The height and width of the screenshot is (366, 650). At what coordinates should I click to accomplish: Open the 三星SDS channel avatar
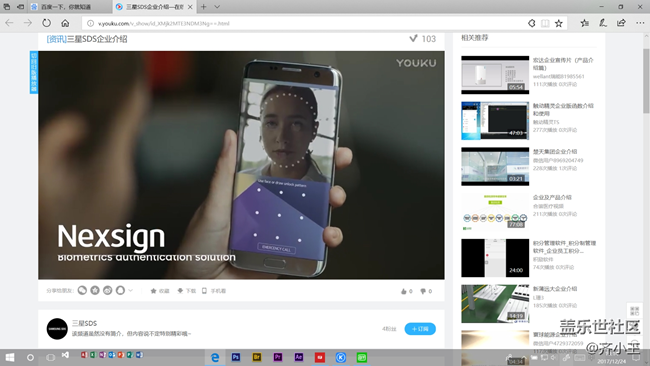tap(57, 329)
